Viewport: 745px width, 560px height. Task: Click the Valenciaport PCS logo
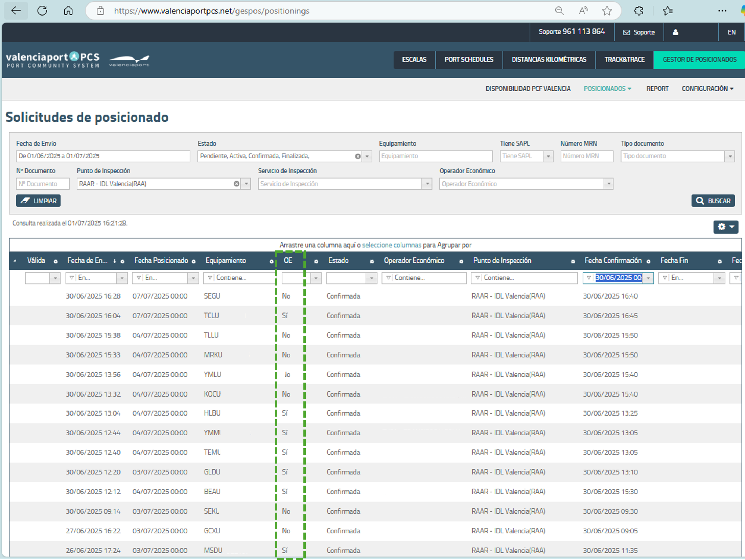(53, 60)
